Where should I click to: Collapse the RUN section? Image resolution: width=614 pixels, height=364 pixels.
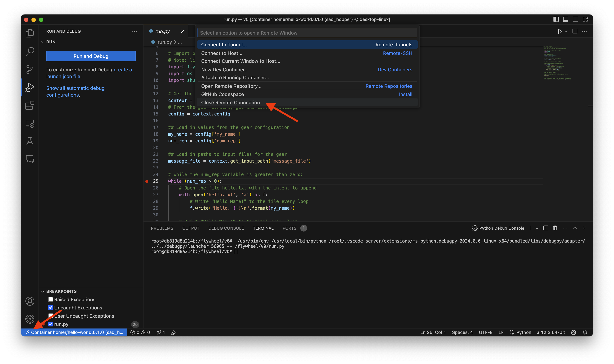point(42,42)
